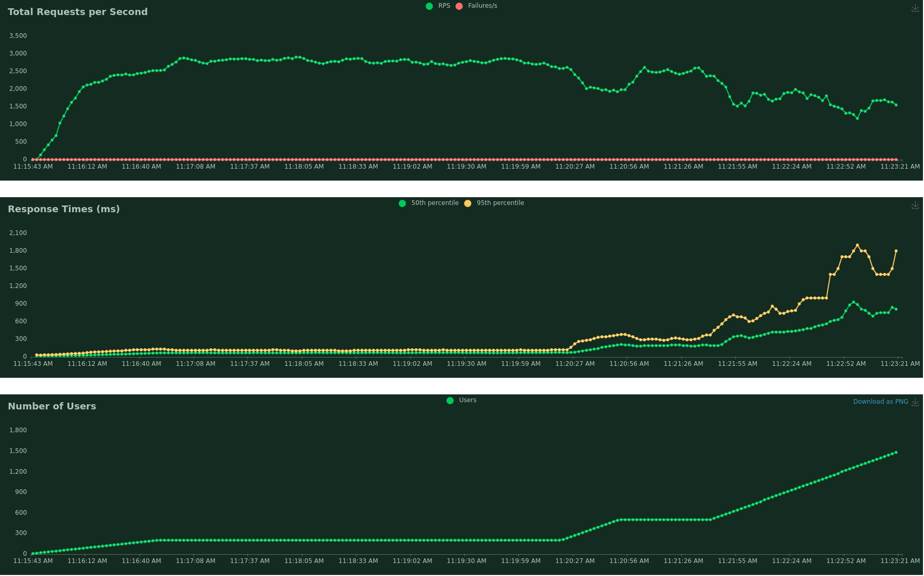924x576 pixels.
Task: Click 11:21:26 AM label under Total Requests chart
Action: click(x=683, y=167)
